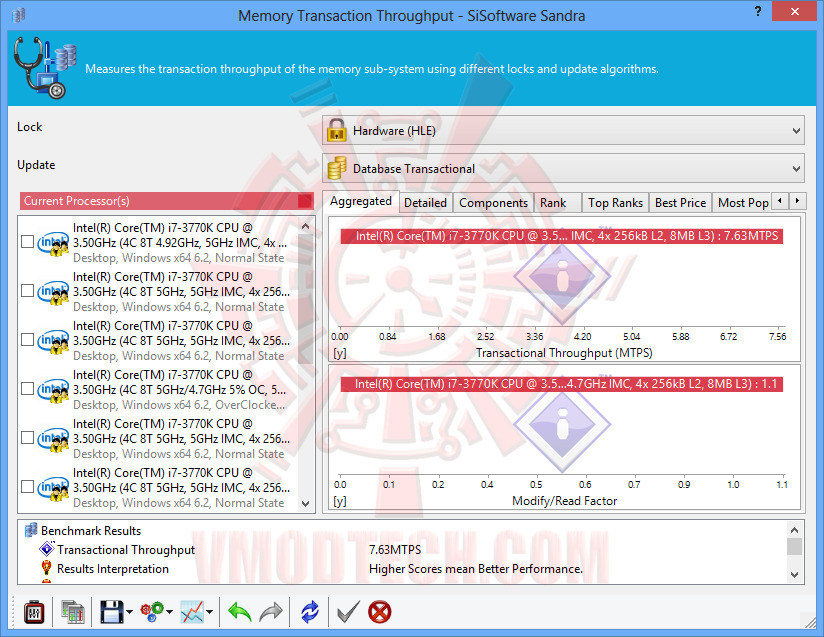Click the tab strip scroll right arrow
Viewport: 824px width, 637px height.
coord(798,201)
